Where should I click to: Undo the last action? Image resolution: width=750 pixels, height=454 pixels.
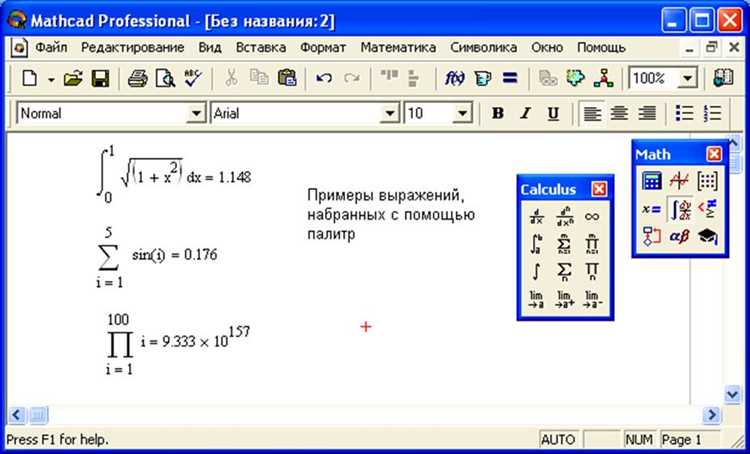[324, 78]
